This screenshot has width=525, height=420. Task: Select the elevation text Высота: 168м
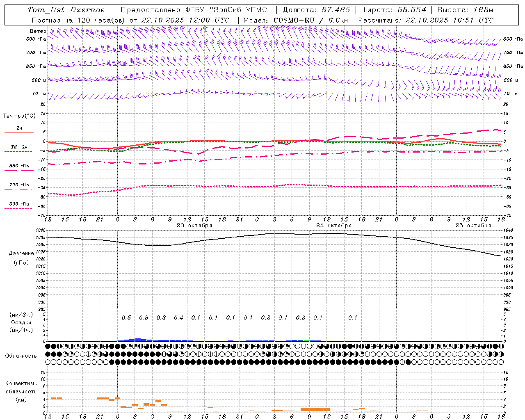point(466,10)
